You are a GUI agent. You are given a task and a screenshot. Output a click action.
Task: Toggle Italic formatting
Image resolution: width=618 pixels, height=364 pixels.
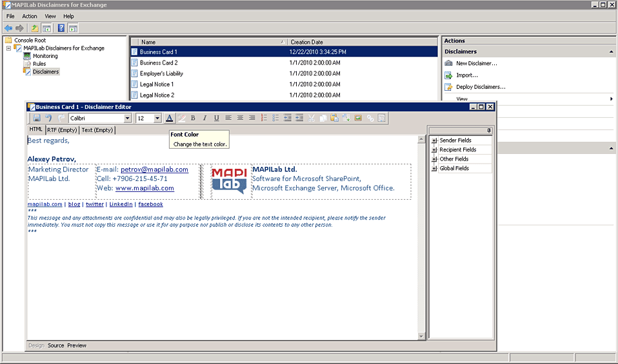click(204, 118)
